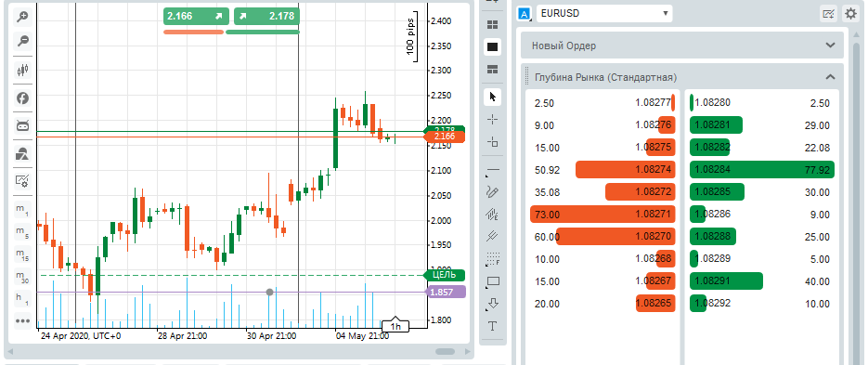Click bid price 1.08277 row
Image resolution: width=868 pixels, height=365 pixels.
(x=602, y=103)
